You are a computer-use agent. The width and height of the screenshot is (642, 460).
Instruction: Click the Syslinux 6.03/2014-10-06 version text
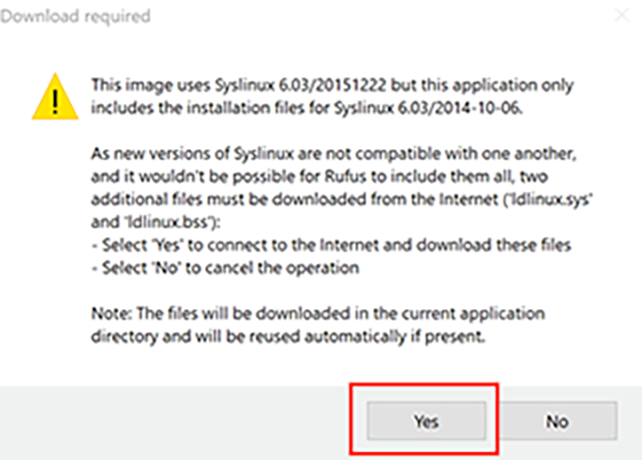click(428, 108)
